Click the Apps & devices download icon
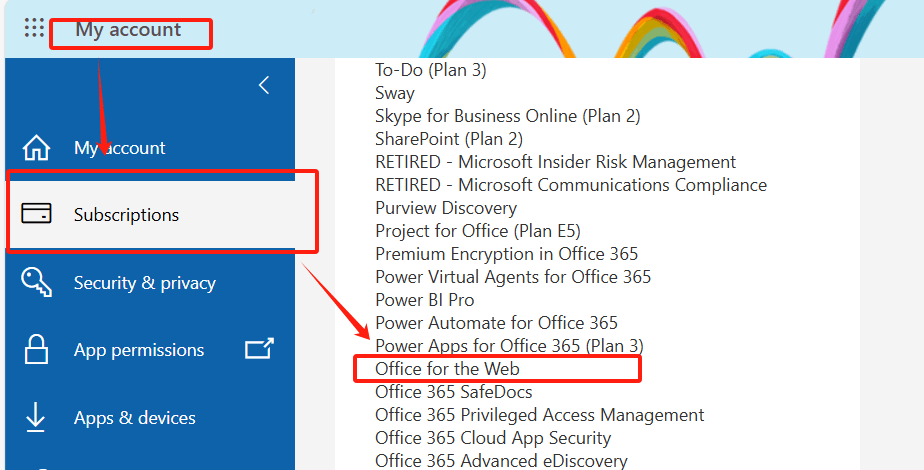 (x=35, y=417)
